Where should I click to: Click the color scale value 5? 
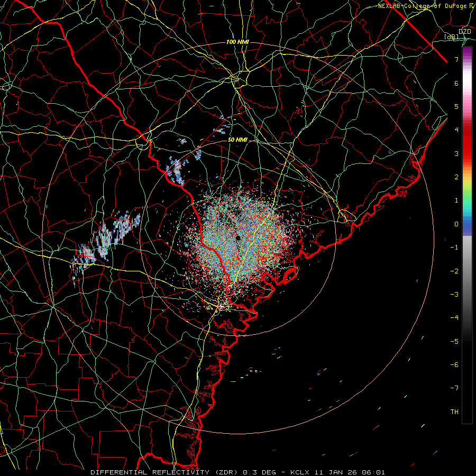[x=456, y=106]
